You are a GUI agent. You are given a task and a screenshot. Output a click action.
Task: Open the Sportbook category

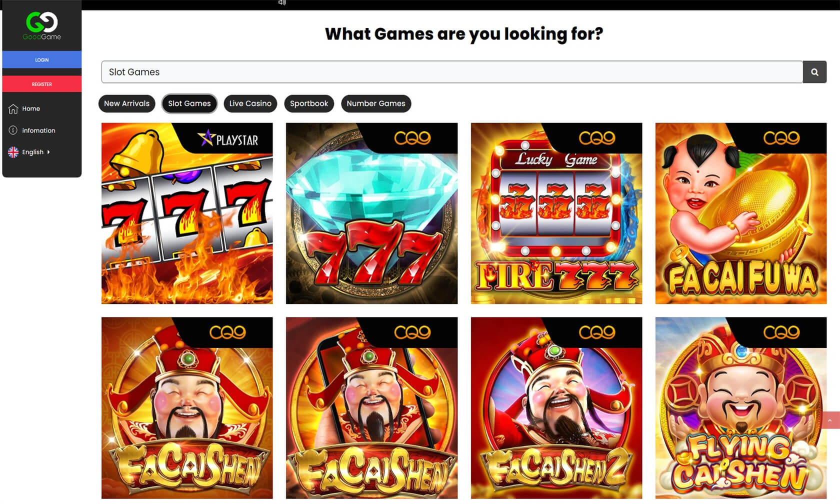(309, 103)
